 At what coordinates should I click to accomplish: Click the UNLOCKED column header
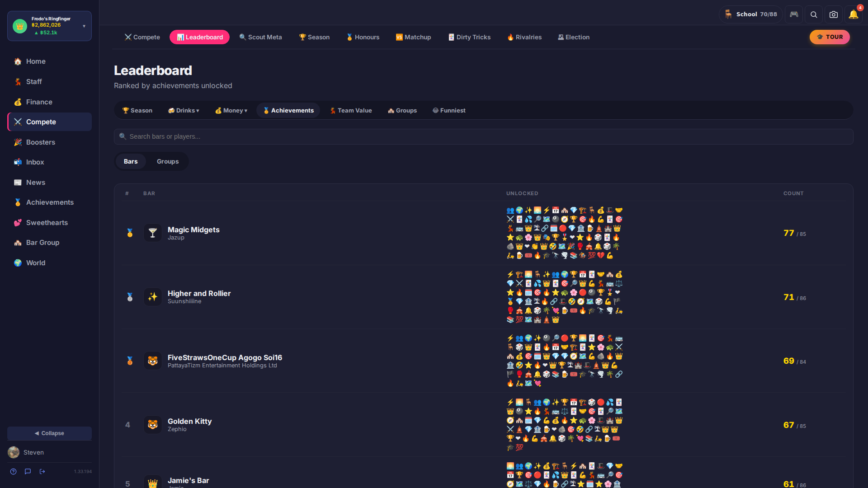point(522,193)
